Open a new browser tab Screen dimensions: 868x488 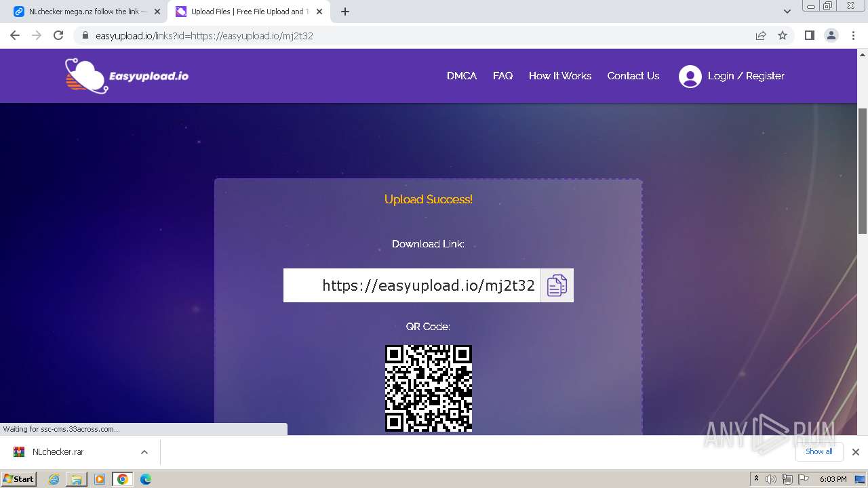(x=345, y=12)
